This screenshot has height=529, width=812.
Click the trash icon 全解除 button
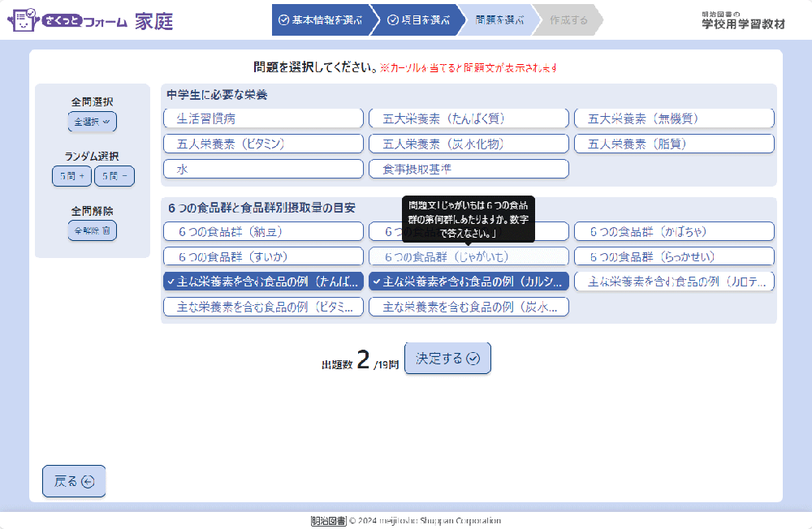click(92, 230)
